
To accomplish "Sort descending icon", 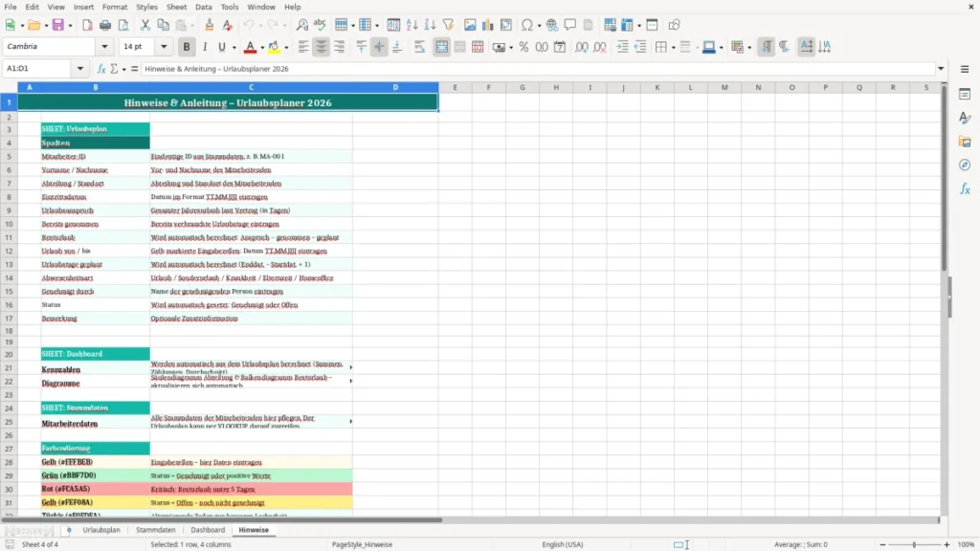I will coord(430,25).
